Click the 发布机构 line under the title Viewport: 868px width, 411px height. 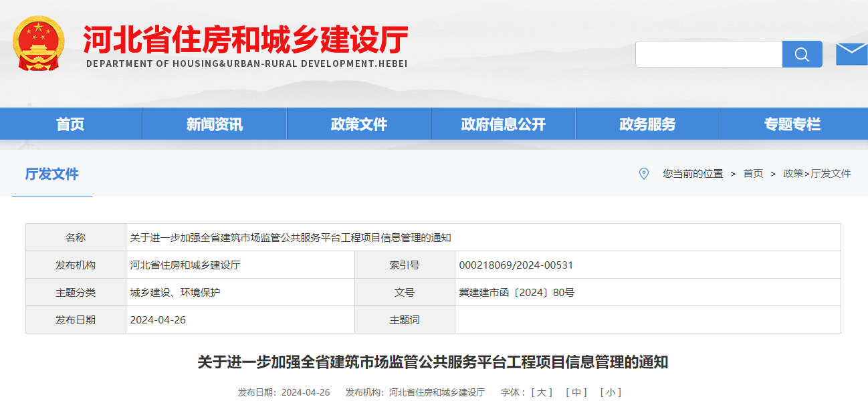coord(415,392)
